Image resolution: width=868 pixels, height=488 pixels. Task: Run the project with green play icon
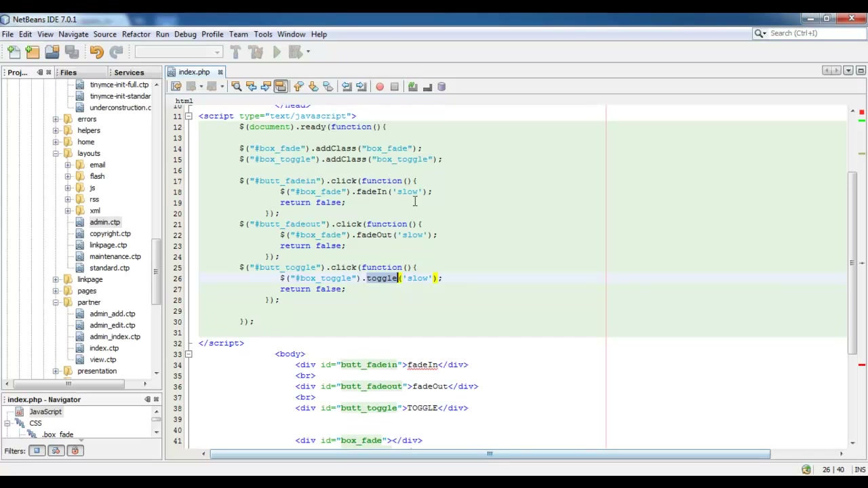coord(277,52)
